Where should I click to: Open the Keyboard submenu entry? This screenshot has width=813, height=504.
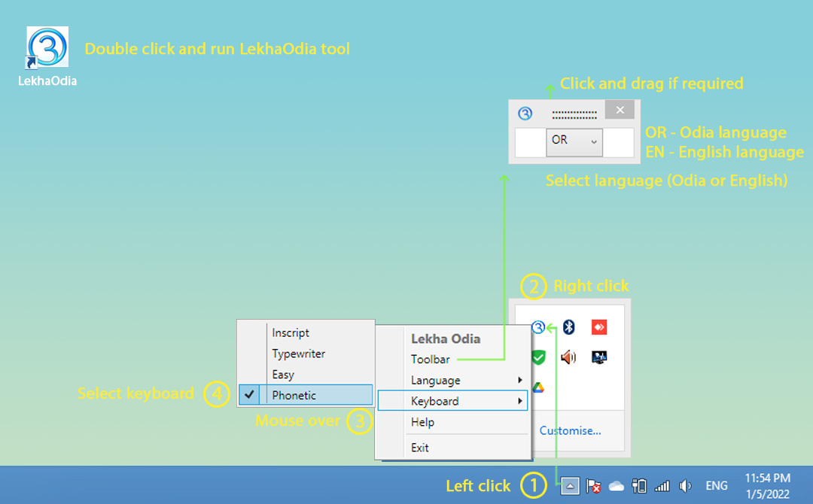452,401
